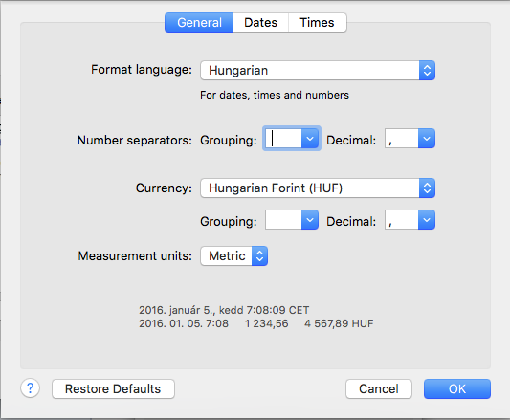Click the Measurement units stepper arrows

click(259, 256)
